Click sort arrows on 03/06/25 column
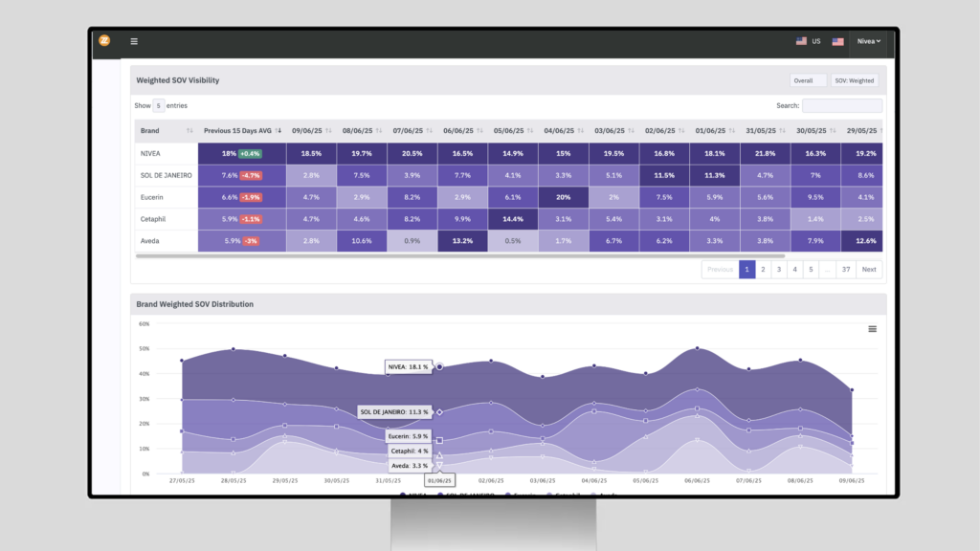 tap(631, 130)
